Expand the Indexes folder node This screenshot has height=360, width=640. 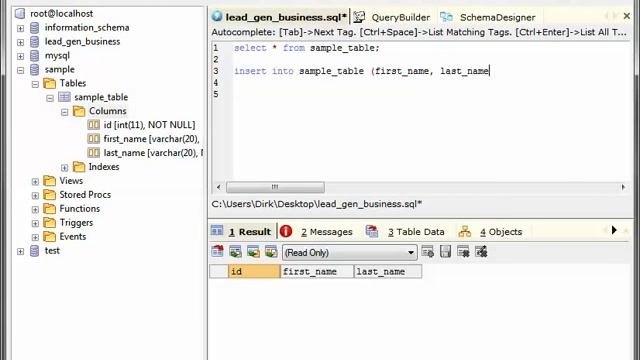64,167
